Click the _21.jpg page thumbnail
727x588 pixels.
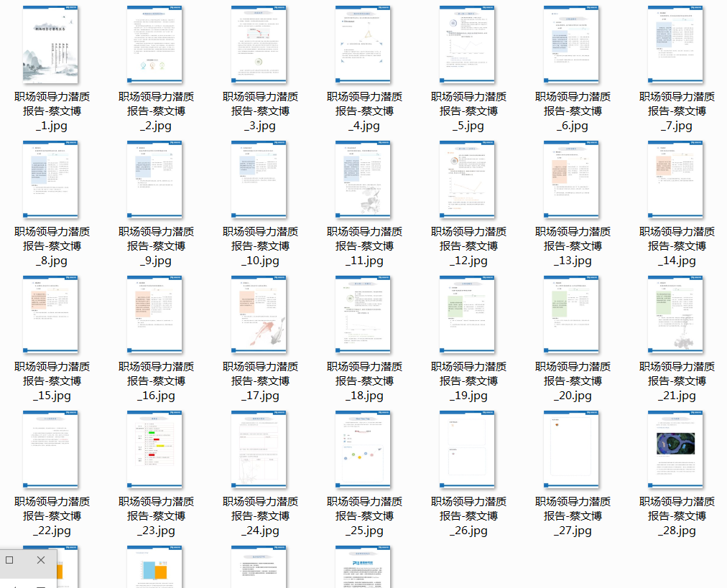676,314
